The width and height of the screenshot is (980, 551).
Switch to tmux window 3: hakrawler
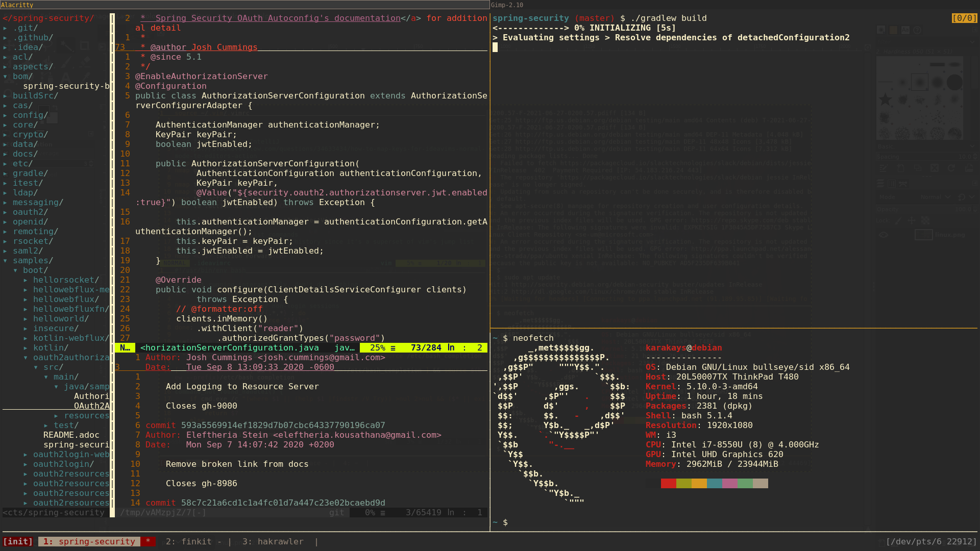[273, 542]
